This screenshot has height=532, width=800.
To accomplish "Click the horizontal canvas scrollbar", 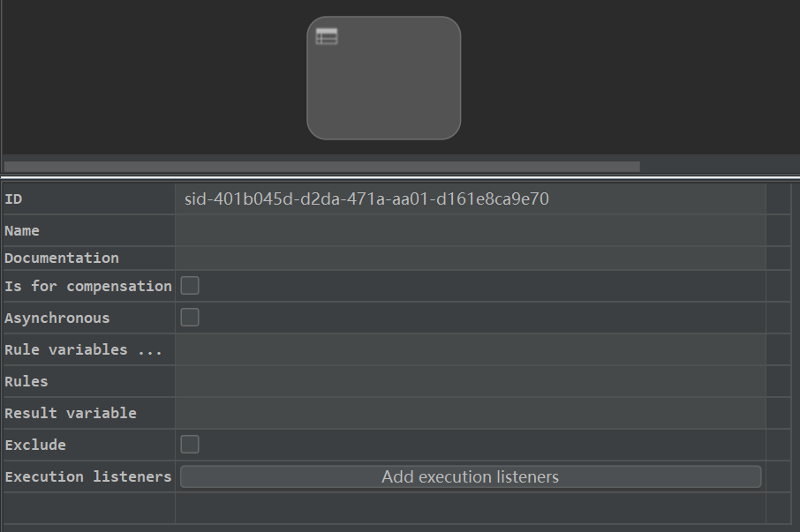I will click(x=322, y=167).
